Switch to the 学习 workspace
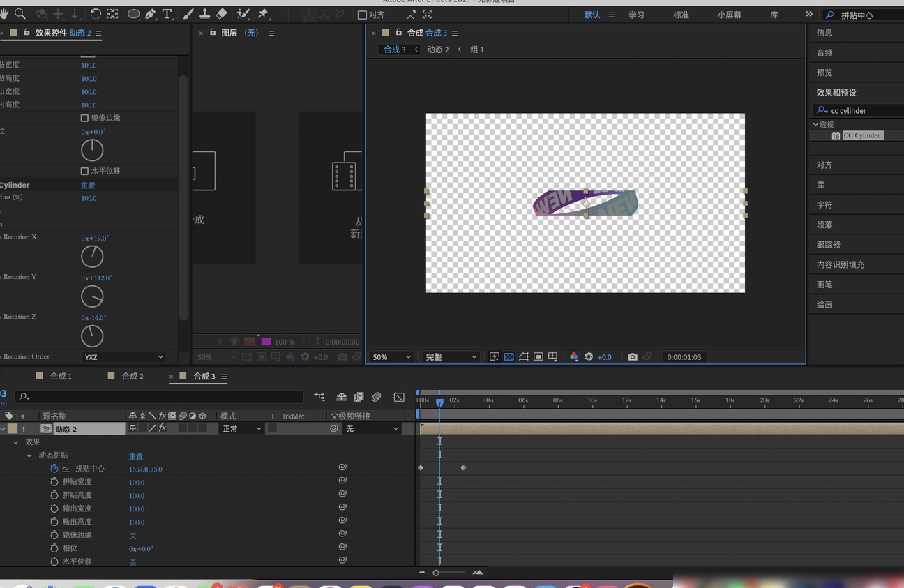 [636, 15]
